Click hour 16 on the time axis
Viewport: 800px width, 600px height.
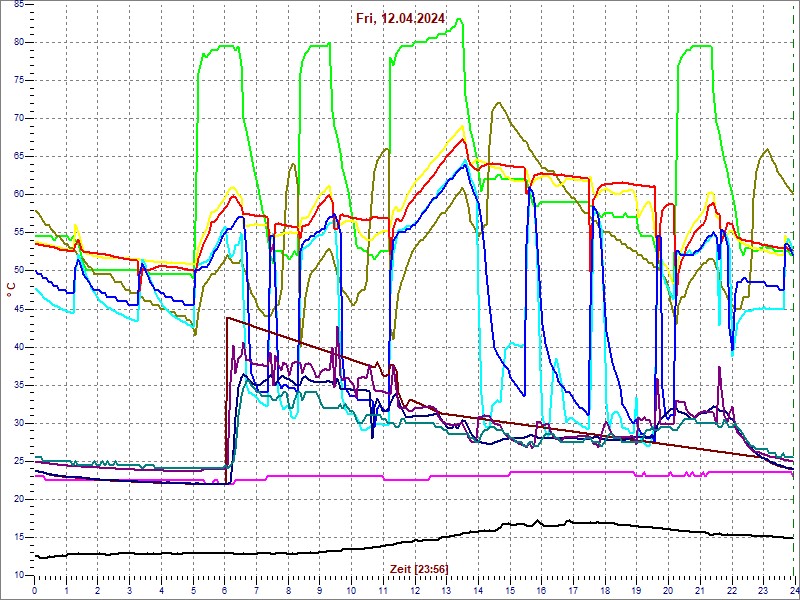[541, 590]
